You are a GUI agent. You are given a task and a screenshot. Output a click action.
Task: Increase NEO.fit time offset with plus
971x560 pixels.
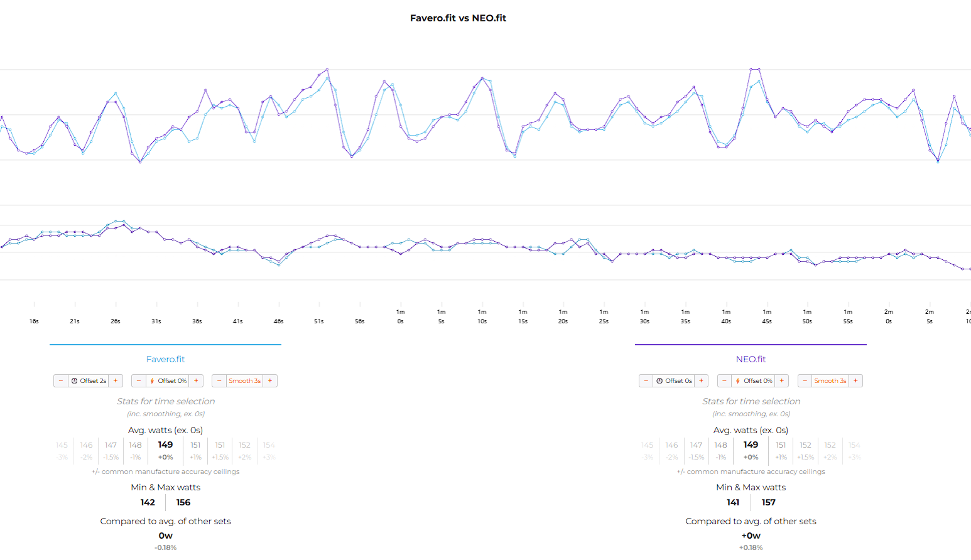701,381
